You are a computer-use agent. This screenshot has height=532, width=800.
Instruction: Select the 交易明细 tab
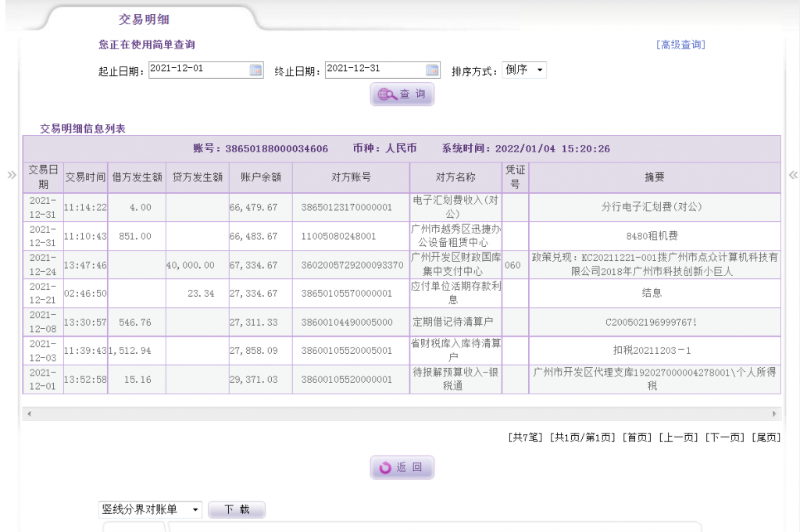coord(144,20)
